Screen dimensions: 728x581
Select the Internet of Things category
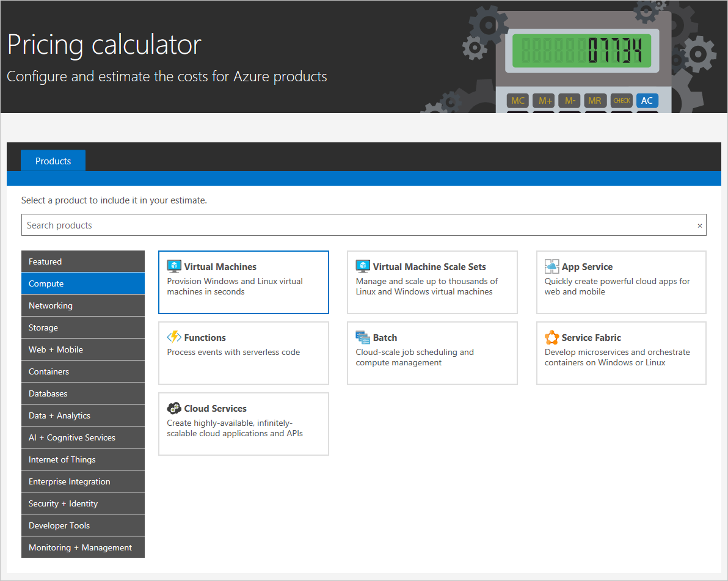pyautogui.click(x=83, y=459)
